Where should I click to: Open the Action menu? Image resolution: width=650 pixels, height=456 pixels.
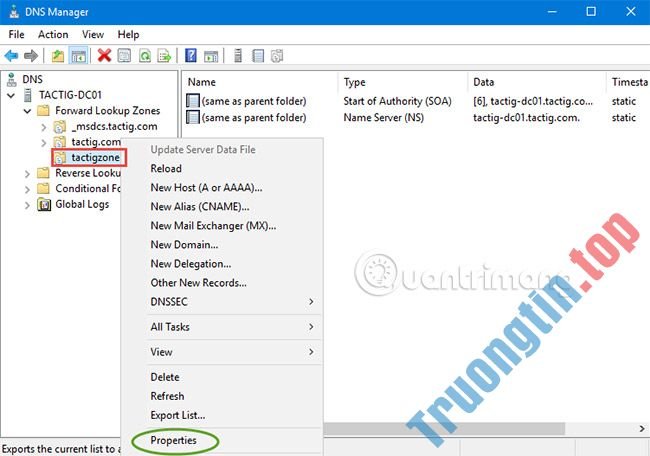pyautogui.click(x=53, y=34)
